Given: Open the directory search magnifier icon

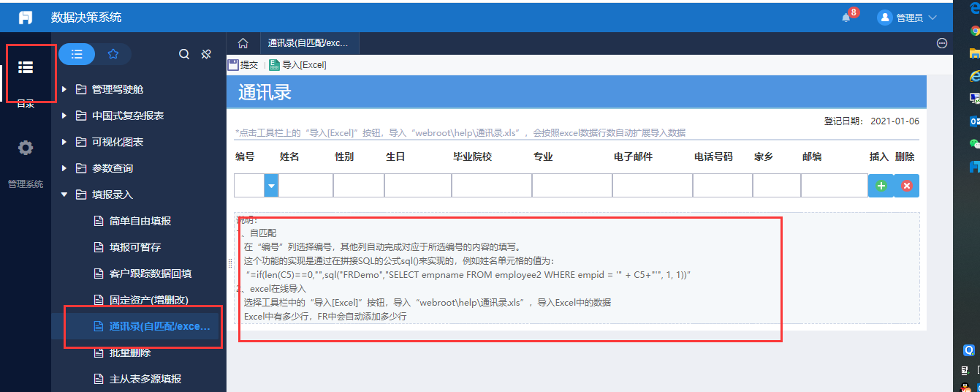Looking at the screenshot, I should (184, 54).
